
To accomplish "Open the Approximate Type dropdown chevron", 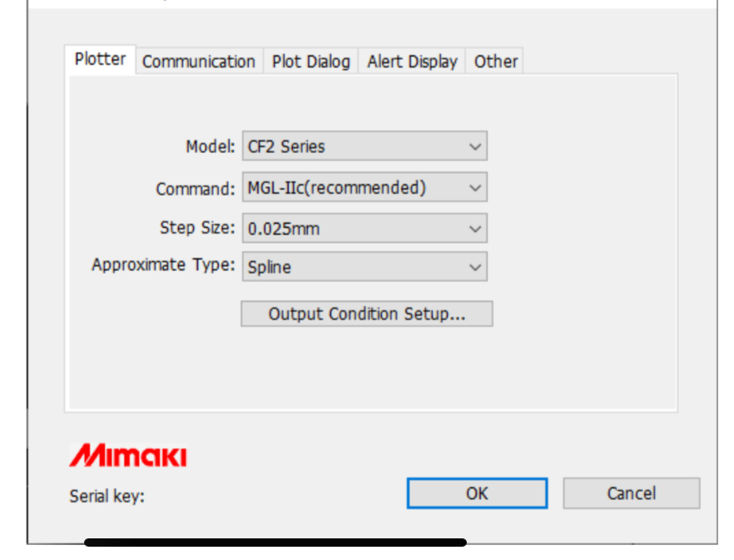I will click(x=474, y=267).
